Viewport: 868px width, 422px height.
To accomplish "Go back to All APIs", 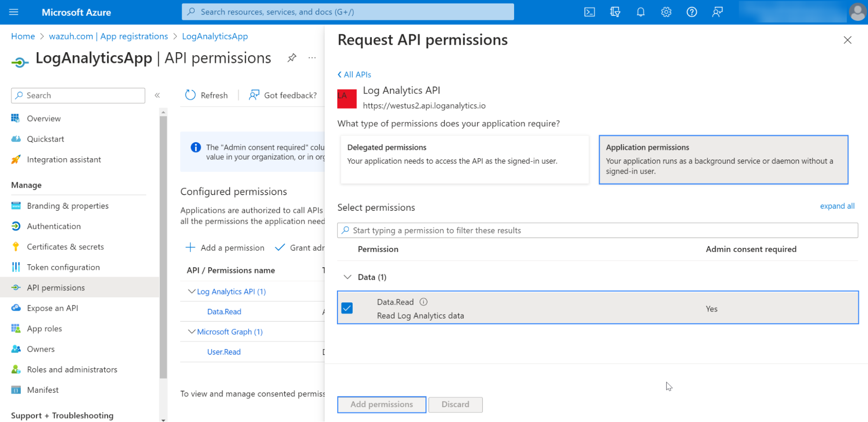I will pos(354,75).
